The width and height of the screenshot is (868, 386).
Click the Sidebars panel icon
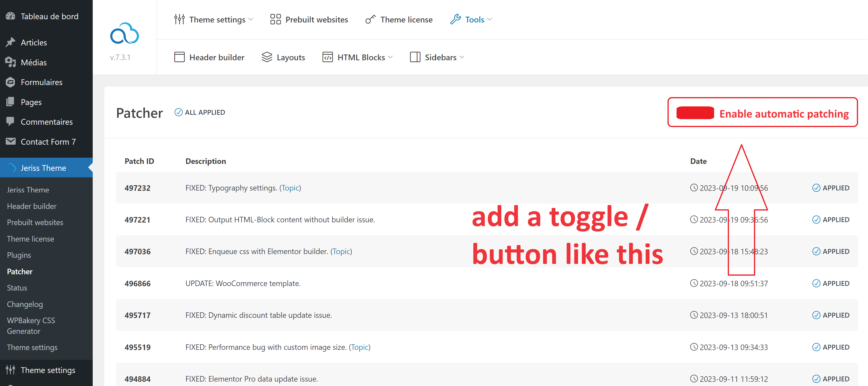coord(415,57)
